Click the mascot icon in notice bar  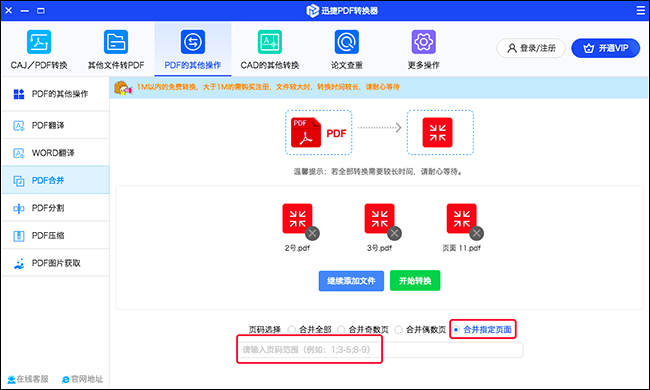pos(123,87)
